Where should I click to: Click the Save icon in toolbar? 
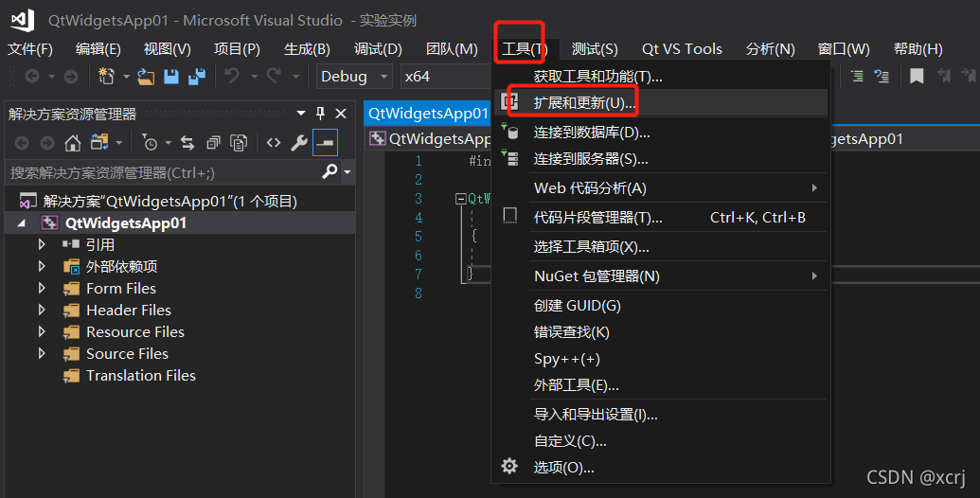point(171,77)
